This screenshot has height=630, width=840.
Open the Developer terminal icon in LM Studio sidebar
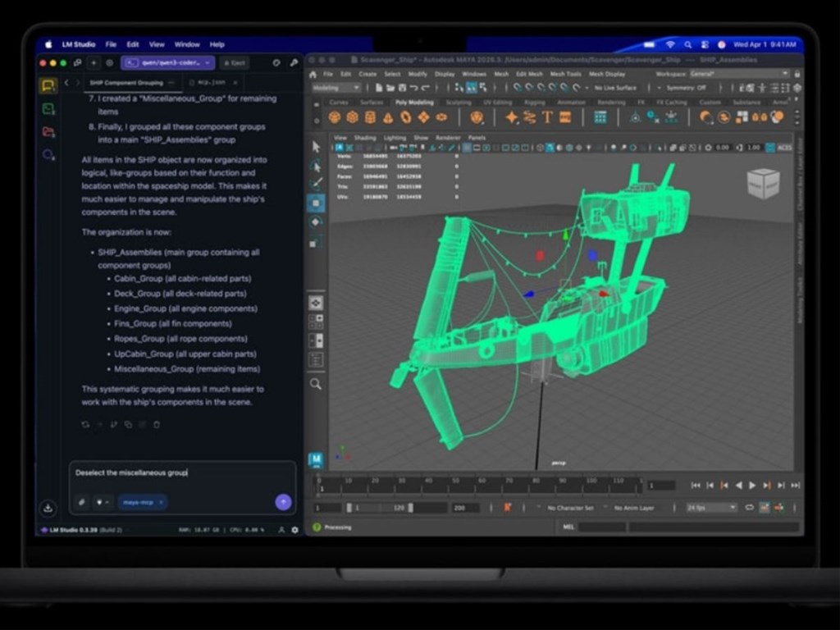click(48, 109)
